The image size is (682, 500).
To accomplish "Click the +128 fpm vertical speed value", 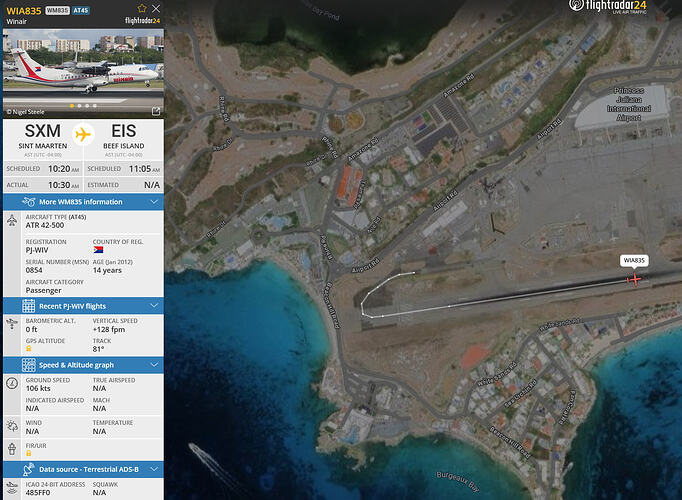I will pyautogui.click(x=109, y=330).
